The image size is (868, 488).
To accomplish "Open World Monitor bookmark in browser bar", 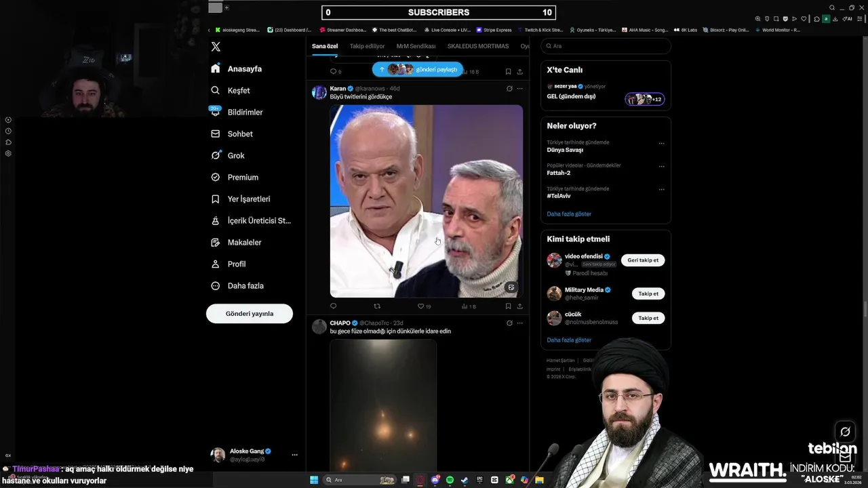I will pos(777,30).
